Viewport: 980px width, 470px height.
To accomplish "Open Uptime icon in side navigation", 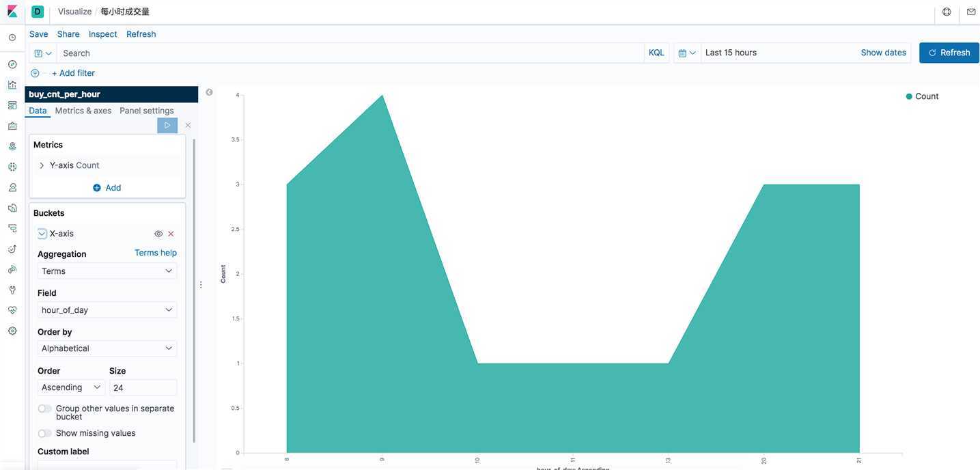I will pyautogui.click(x=12, y=249).
